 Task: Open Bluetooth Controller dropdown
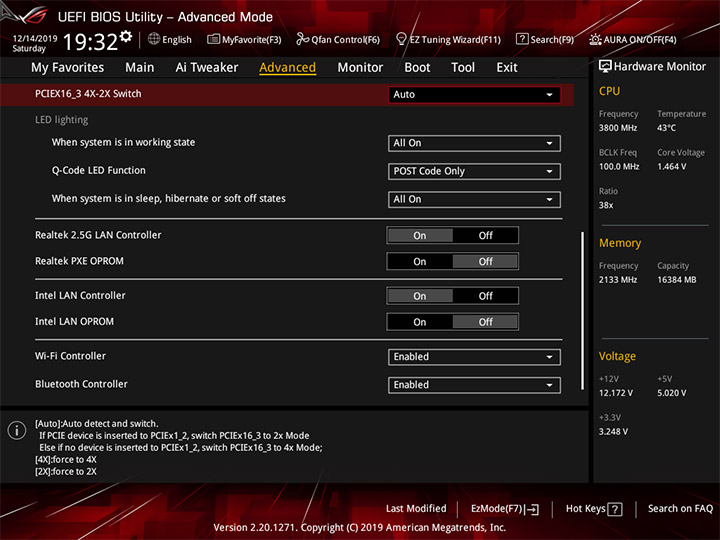tap(474, 385)
